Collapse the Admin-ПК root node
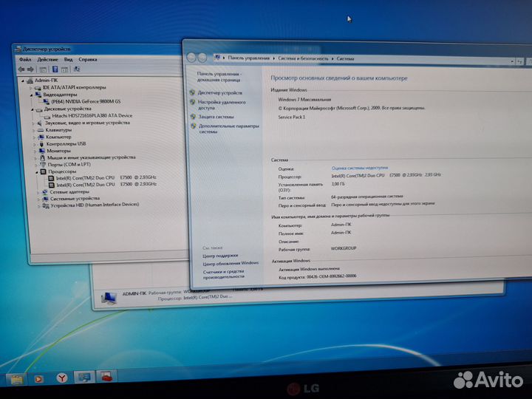This screenshot has height=399, width=532. (23, 81)
